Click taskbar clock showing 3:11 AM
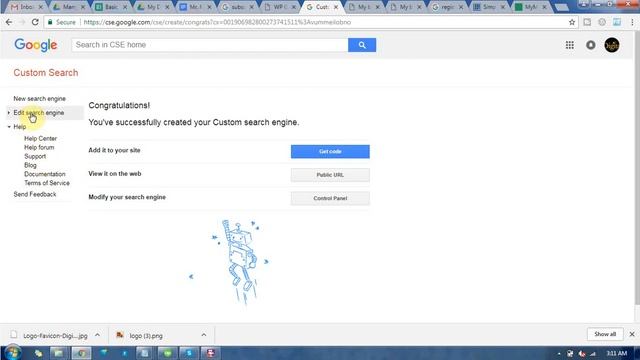Viewport: 640px width, 360px height. (616, 353)
